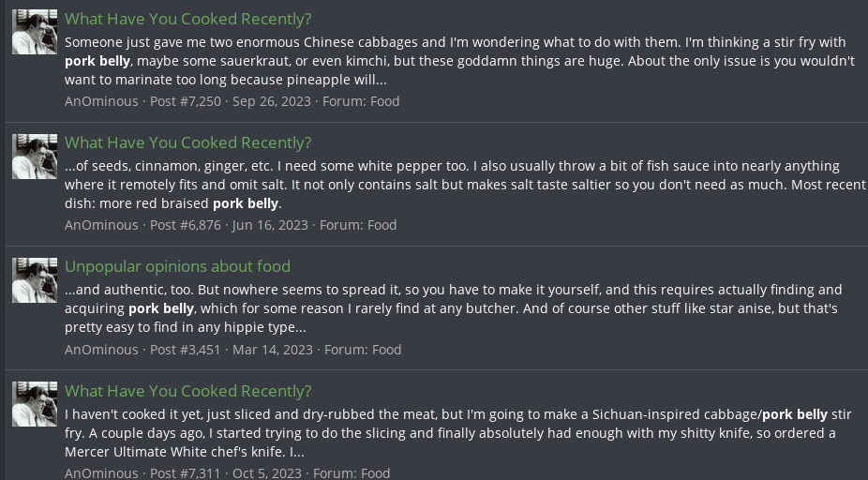Viewport: 868px width, 480px height.
Task: Open "What Have You Cooked Recently?" above post #7,250
Action: (x=187, y=19)
